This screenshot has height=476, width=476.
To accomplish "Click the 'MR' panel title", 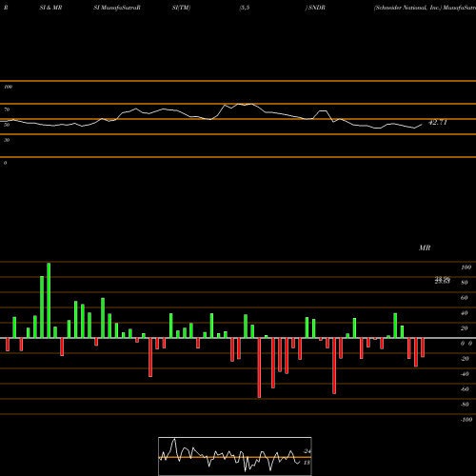I will [x=425, y=248].
